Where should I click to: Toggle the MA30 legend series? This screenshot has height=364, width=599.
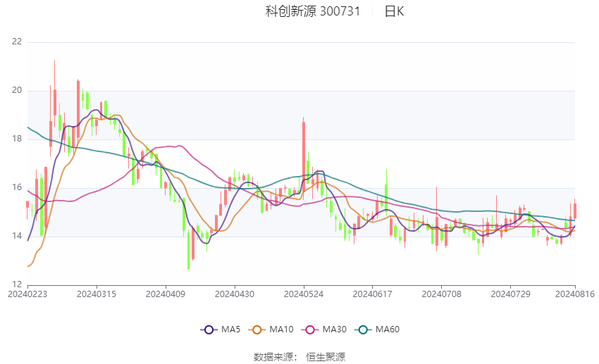324,330
